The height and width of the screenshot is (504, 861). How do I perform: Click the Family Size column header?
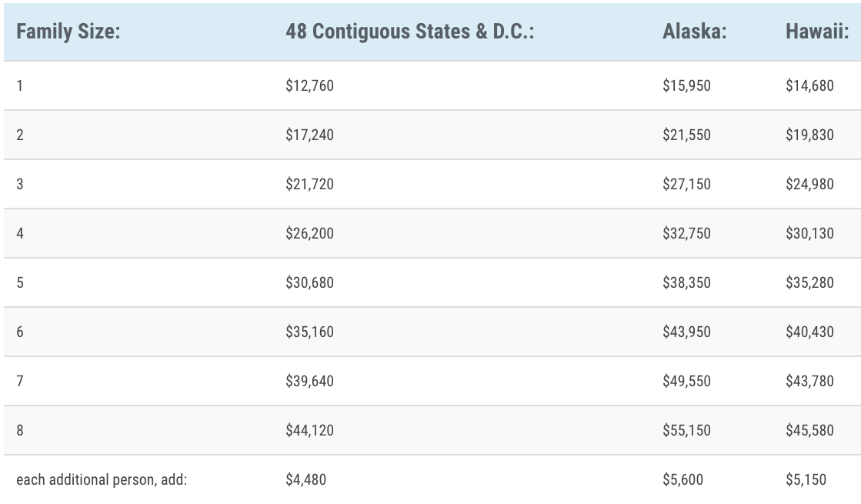[x=68, y=32]
